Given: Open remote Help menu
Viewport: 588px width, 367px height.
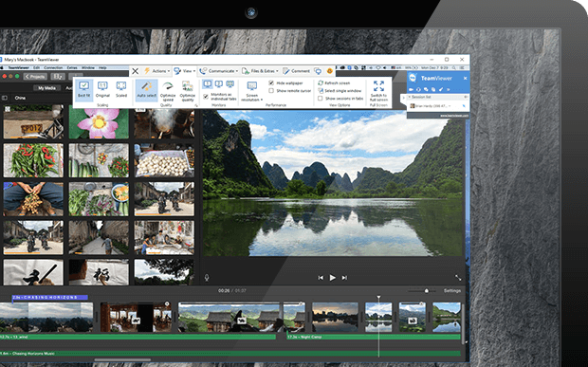Looking at the screenshot, I should click(102, 68).
